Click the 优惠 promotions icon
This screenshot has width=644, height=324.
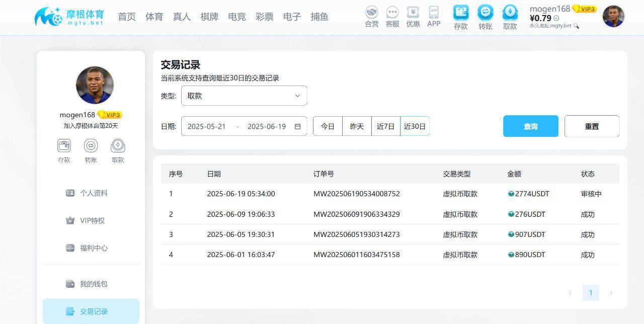[413, 13]
